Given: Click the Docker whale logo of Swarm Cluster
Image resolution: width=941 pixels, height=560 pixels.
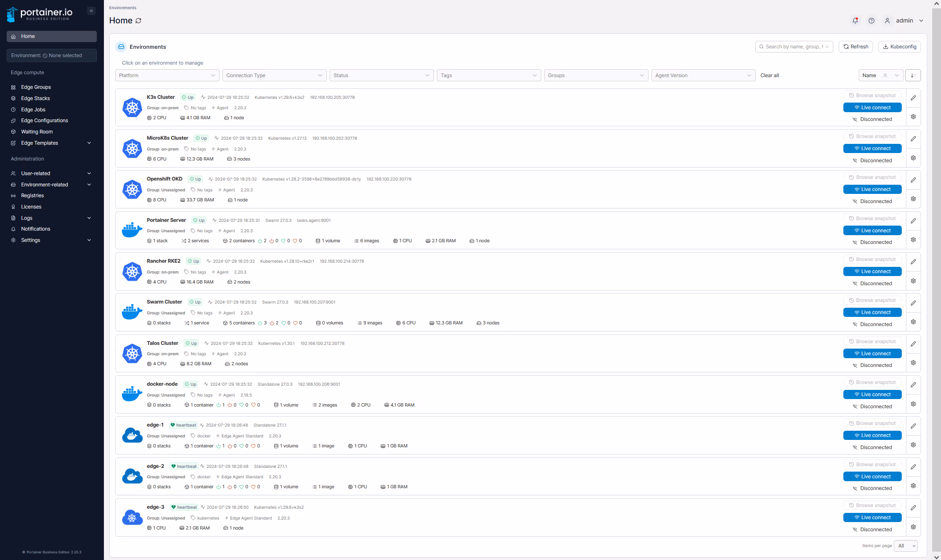Looking at the screenshot, I should click(x=132, y=312).
